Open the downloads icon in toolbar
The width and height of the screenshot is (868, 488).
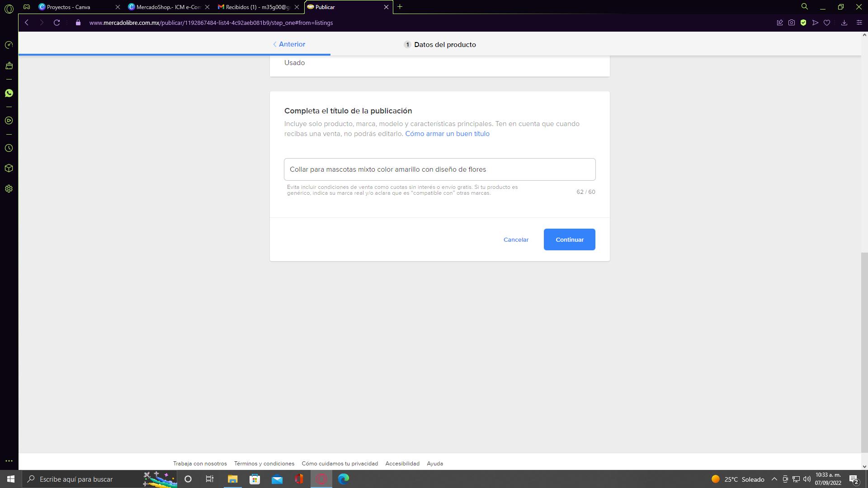[844, 23]
